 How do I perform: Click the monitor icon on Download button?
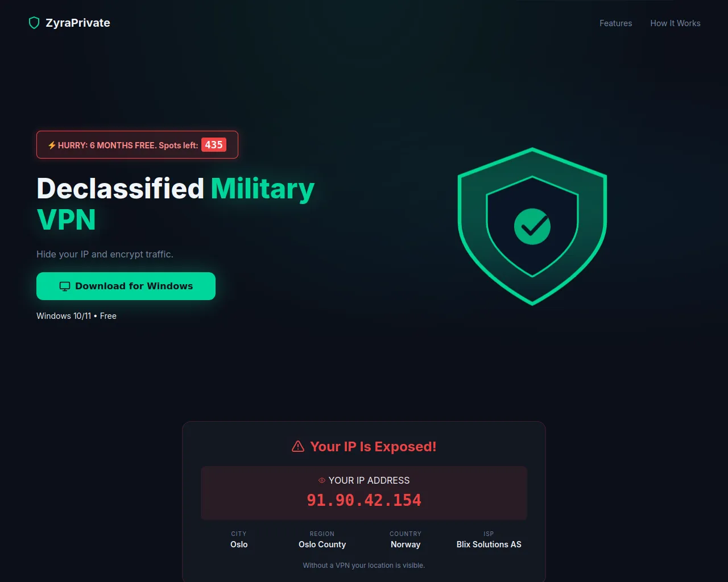[65, 286]
